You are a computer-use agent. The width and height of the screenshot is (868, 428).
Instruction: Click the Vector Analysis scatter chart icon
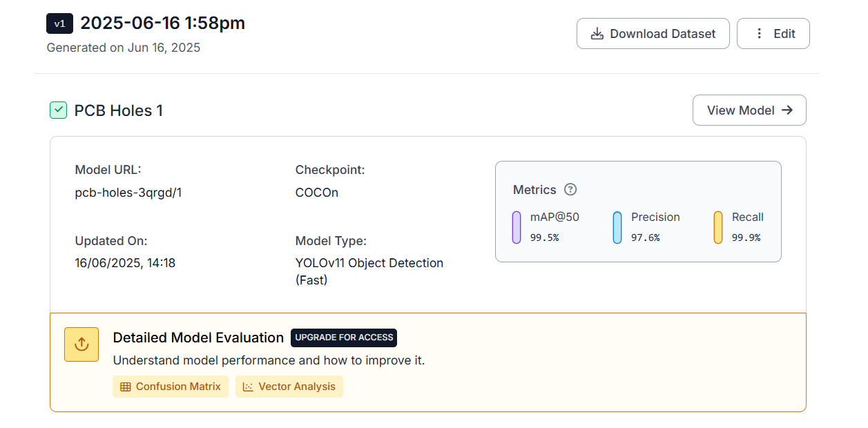click(x=249, y=387)
